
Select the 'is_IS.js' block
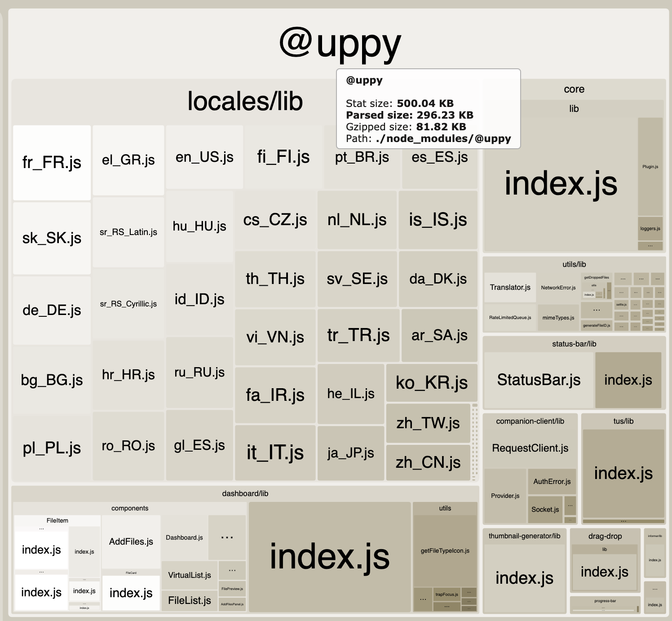pyautogui.click(x=438, y=220)
